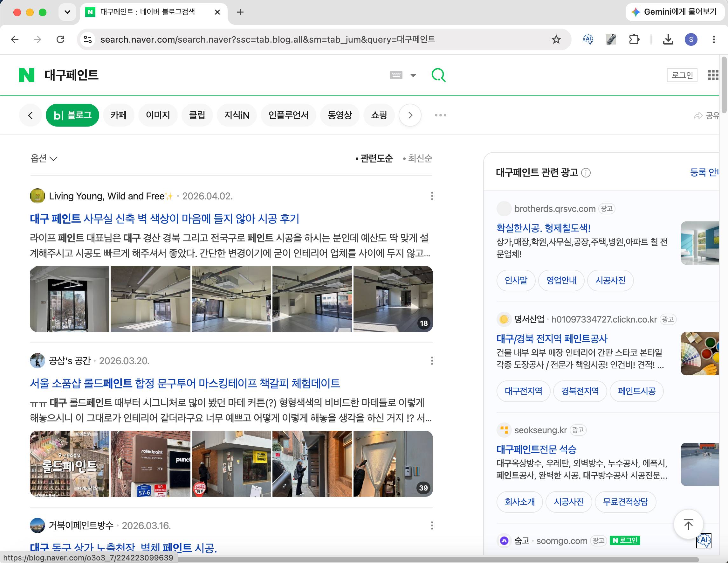Click the floating AI assistant icon
The image size is (728, 563).
click(704, 540)
